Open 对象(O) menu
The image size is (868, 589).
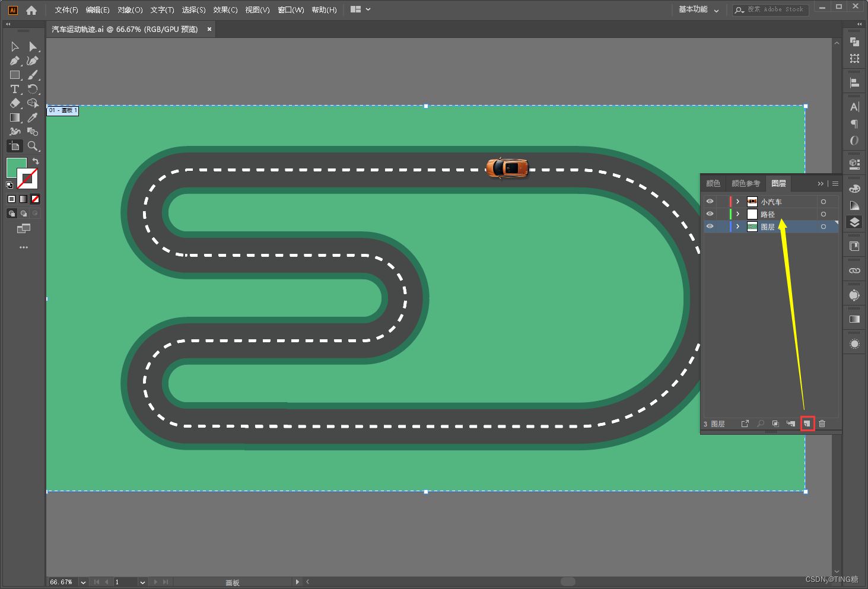click(x=130, y=10)
